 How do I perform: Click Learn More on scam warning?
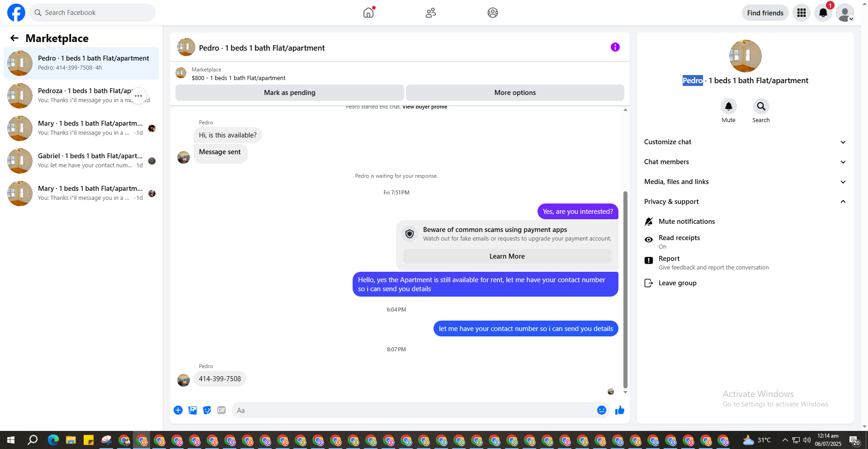point(507,256)
